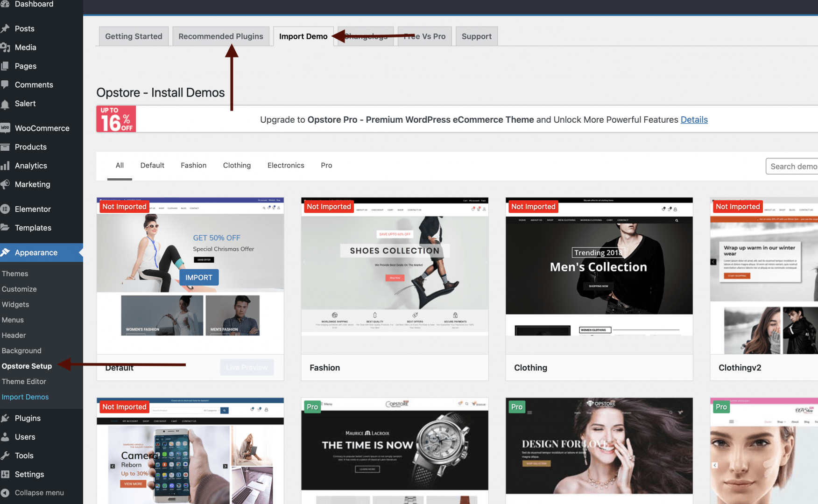Open Theme Editor submenu item

pyautogui.click(x=24, y=381)
